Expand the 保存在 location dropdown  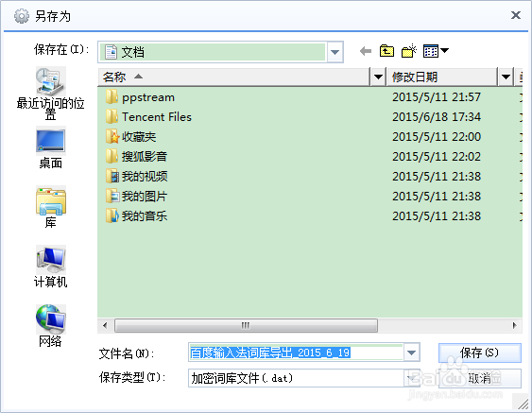(335, 52)
